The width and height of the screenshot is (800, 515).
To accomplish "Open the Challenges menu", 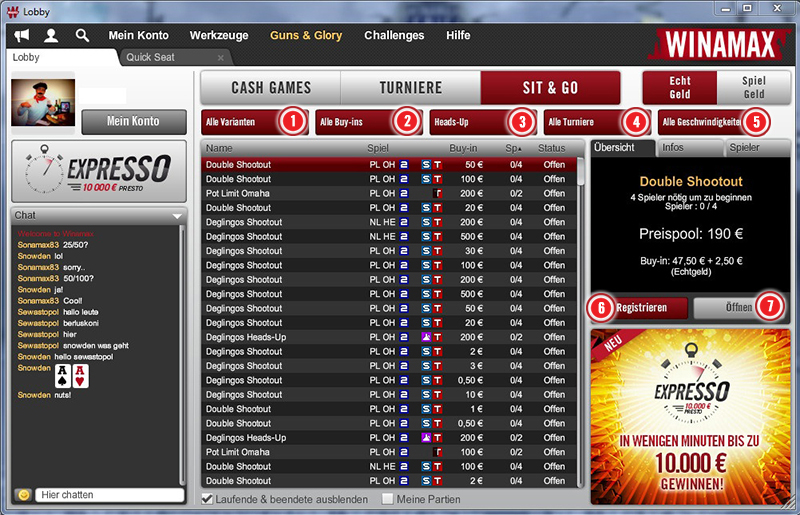I will (394, 35).
